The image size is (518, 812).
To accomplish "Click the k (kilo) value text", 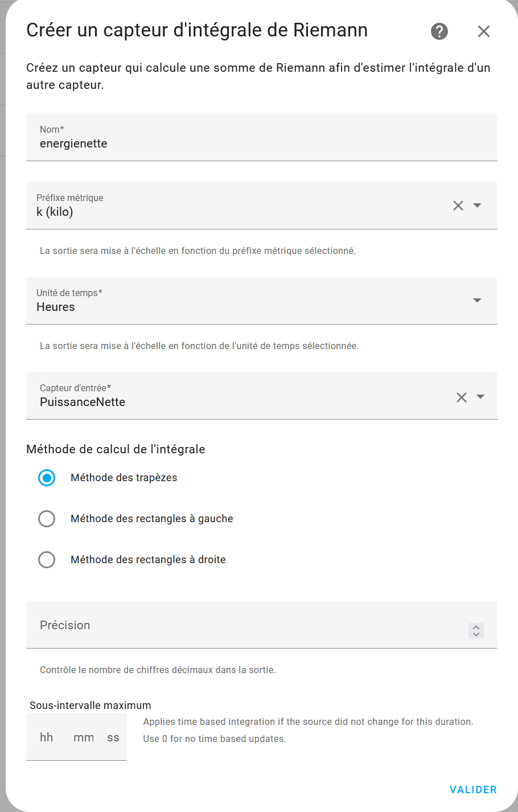I will (x=55, y=212).
